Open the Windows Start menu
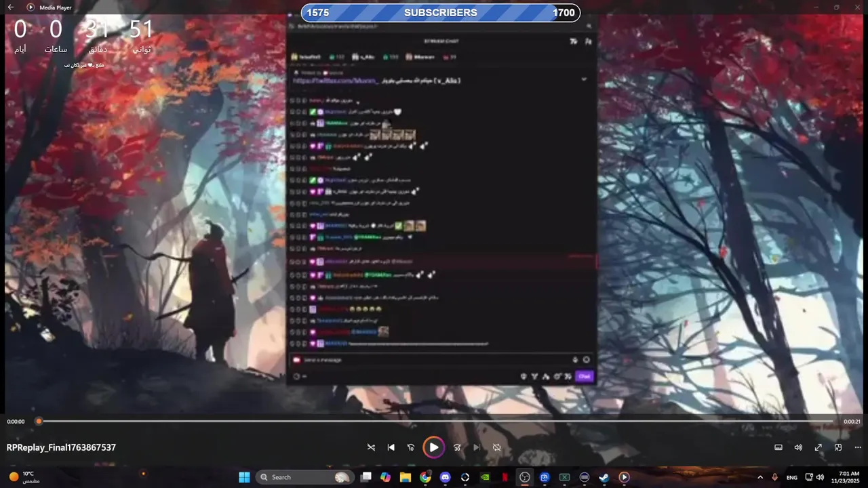Viewport: 868px width, 488px height. [x=244, y=477]
